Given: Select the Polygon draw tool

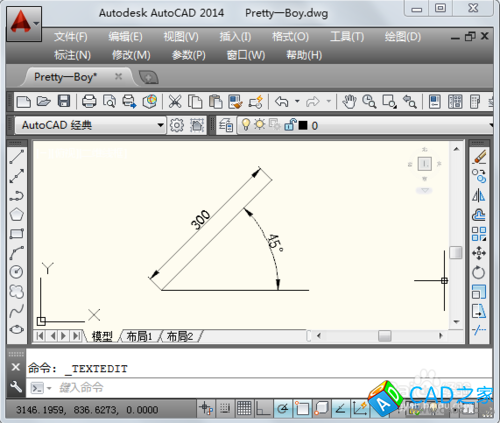Looking at the screenshot, I should (x=16, y=215).
